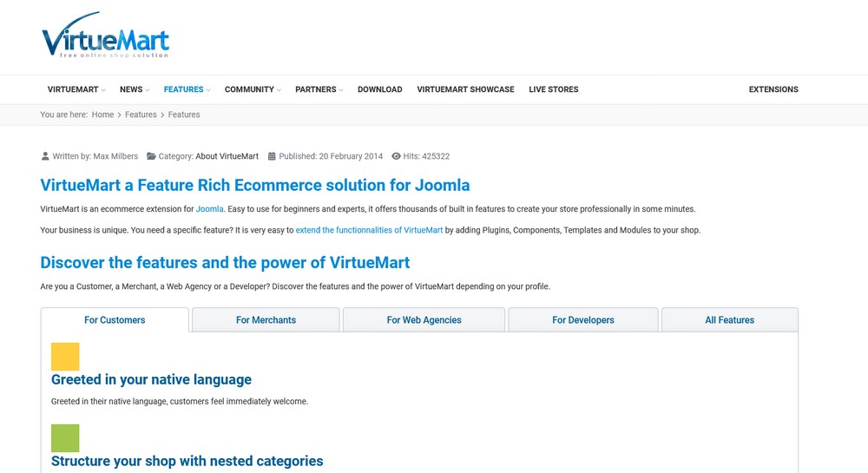Select the For Developers tab
This screenshot has height=473, width=868.
point(583,319)
